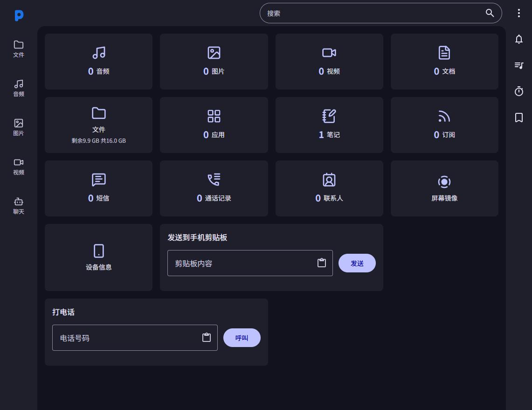Open the 视频 sidebar item
Image resolution: width=532 pixels, height=410 pixels.
pos(19,167)
